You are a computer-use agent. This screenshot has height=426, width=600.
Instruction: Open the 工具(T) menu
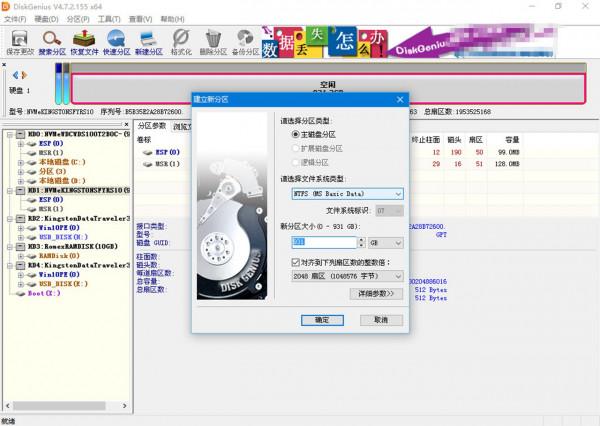(x=109, y=19)
